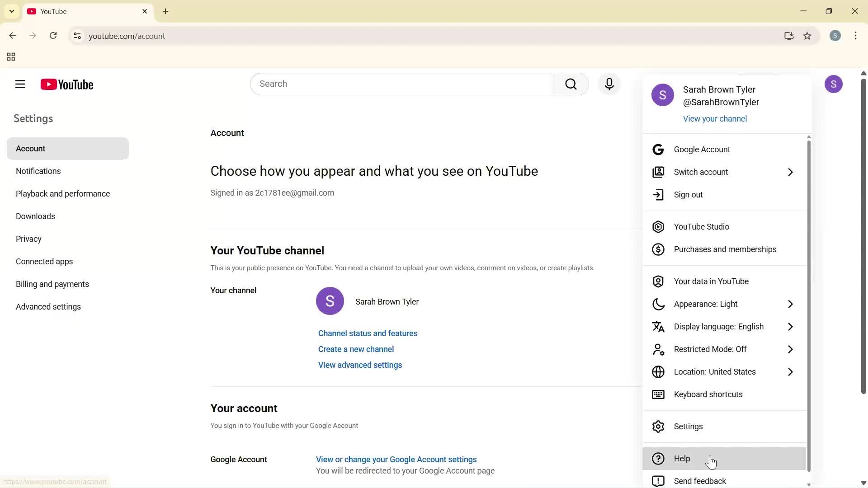868x488 pixels.
Task: Open Keyboard shortcuts
Action: click(708, 394)
